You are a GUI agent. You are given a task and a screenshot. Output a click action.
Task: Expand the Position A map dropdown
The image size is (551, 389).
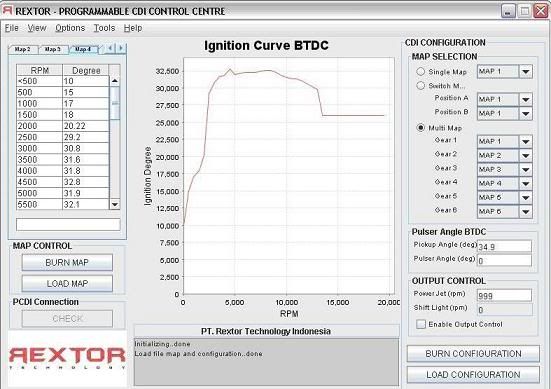point(525,99)
